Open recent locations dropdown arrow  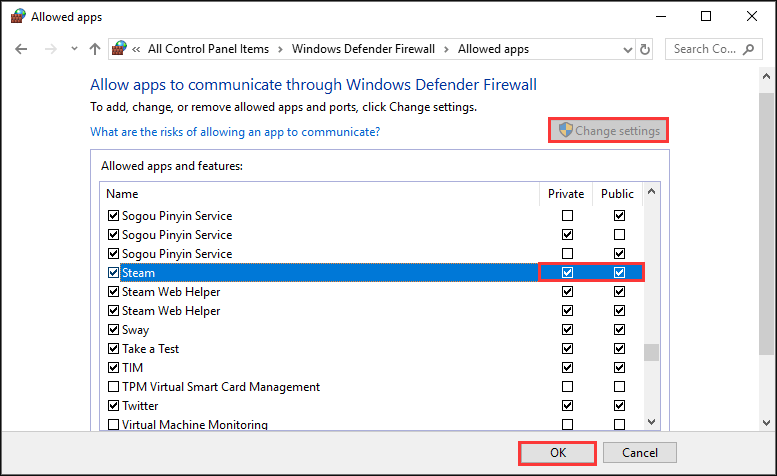coord(74,49)
